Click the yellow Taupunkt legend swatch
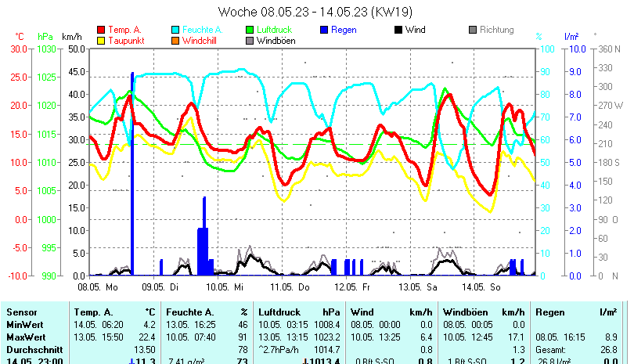 101,40
